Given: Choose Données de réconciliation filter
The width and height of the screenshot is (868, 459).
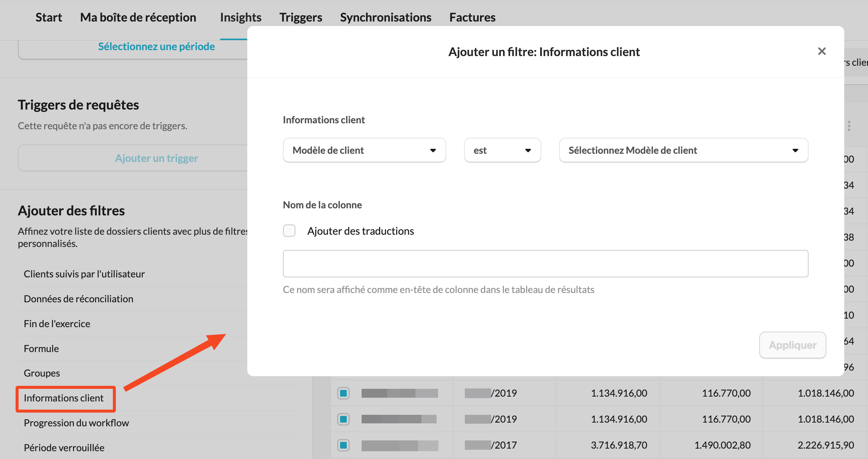Looking at the screenshot, I should [x=79, y=299].
